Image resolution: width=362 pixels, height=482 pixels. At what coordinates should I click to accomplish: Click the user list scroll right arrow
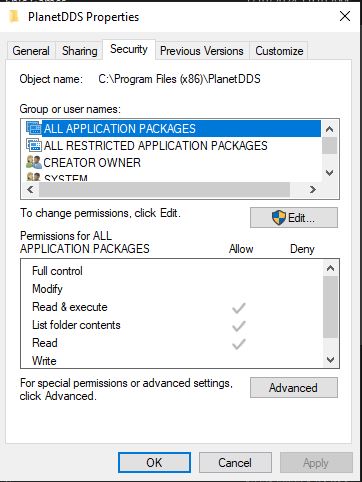click(312, 190)
